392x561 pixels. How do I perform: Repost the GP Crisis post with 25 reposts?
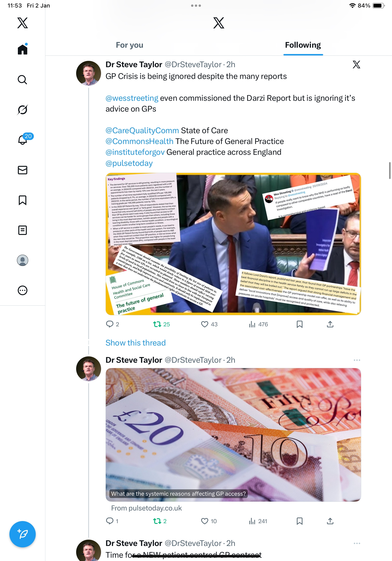161,324
